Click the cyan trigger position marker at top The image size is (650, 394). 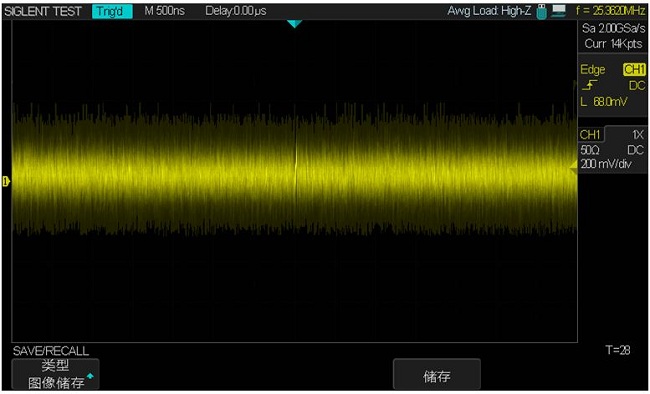(294, 24)
